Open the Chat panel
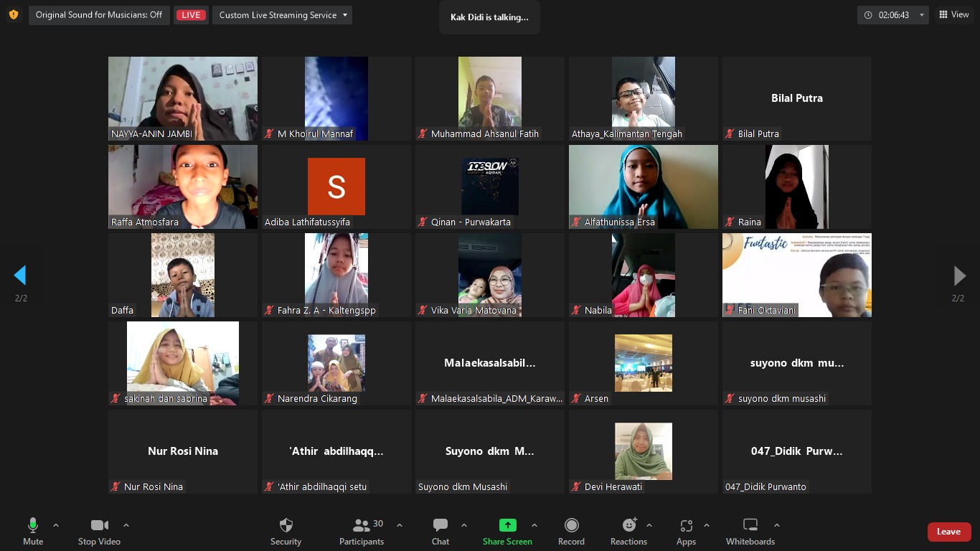Screen dimensions: 980x551 [x=440, y=525]
